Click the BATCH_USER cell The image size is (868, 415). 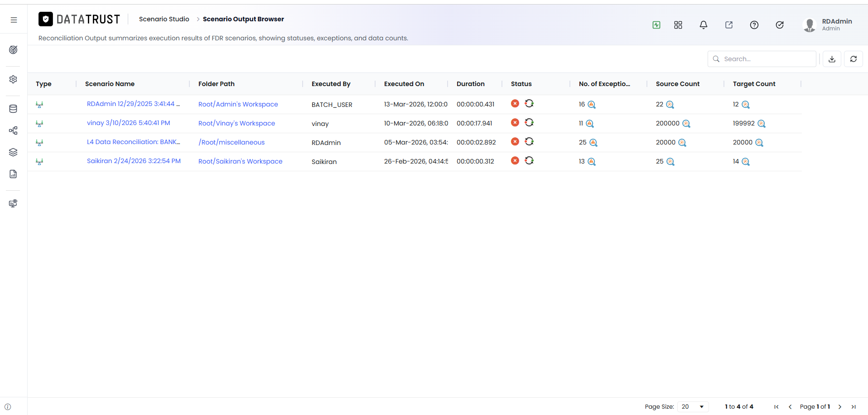332,105
